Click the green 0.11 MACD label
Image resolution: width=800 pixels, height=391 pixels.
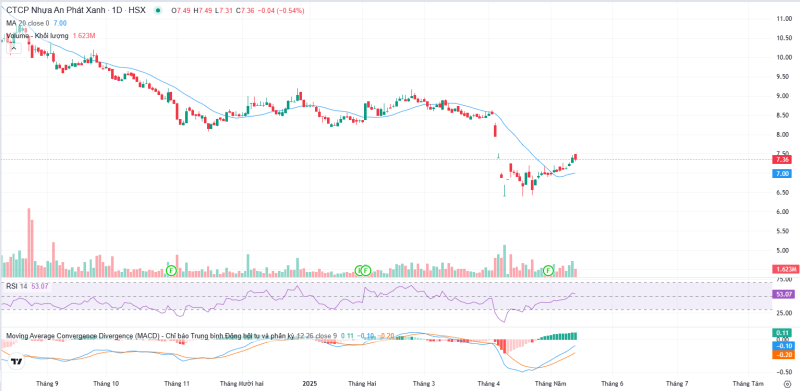click(783, 332)
